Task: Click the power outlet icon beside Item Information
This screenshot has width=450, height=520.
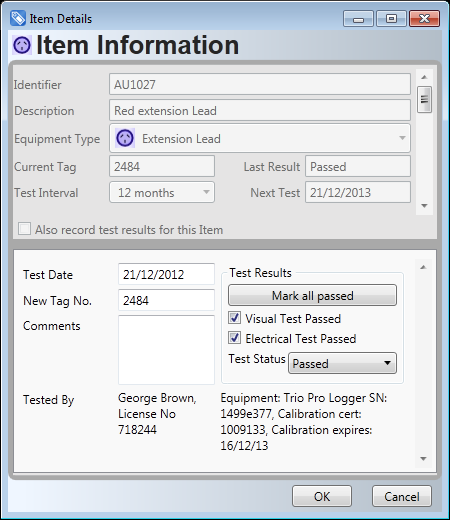Action: (x=22, y=45)
